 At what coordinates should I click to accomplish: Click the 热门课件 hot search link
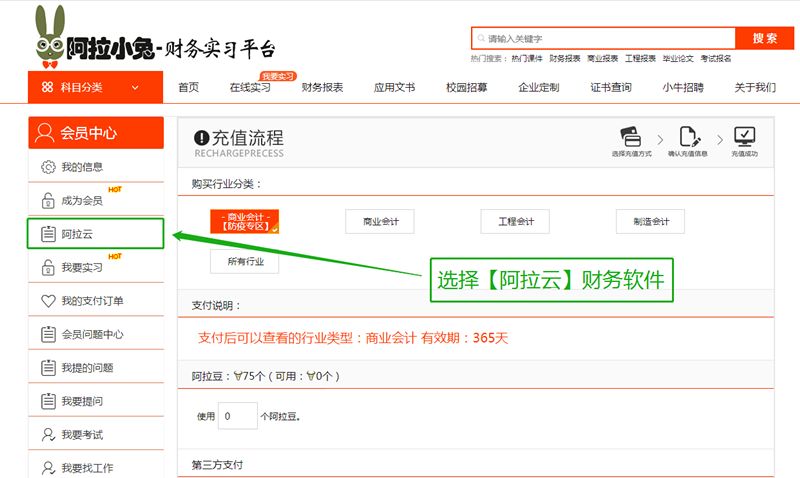(x=527, y=59)
